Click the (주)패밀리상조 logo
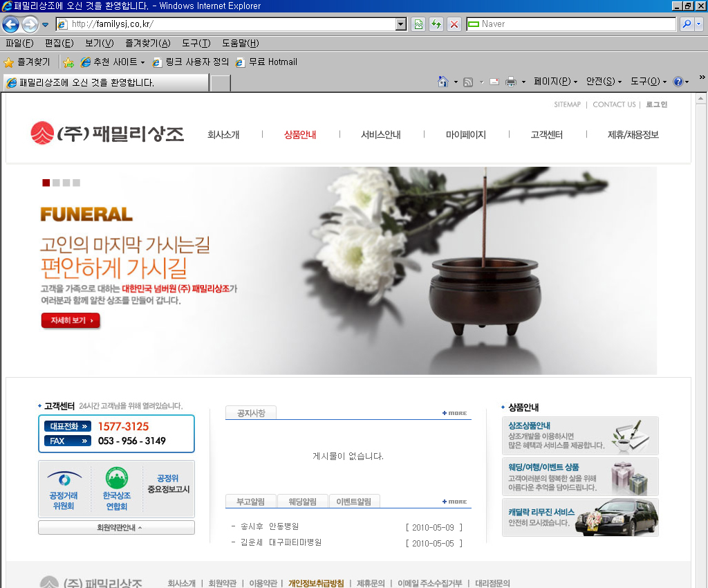Screen dimensions: 708x588 107,134
